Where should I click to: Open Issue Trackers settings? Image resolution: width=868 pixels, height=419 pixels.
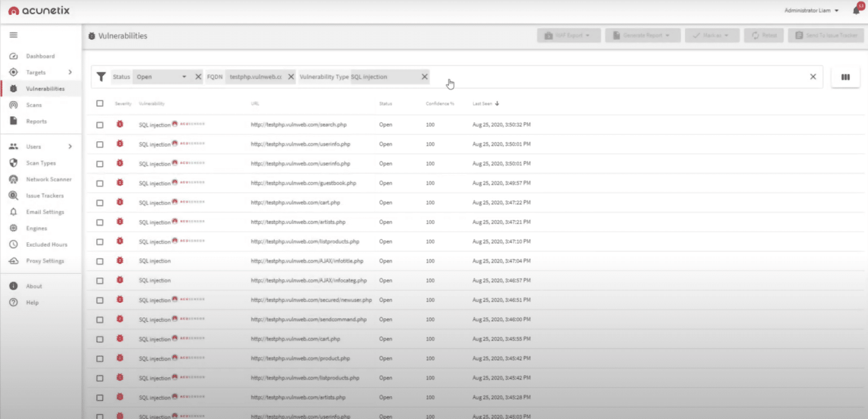point(45,195)
